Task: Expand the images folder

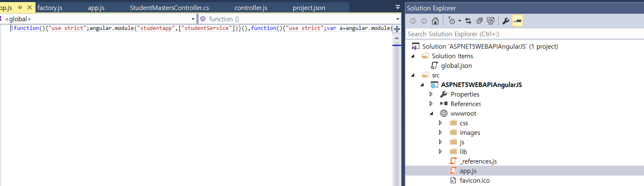Action: coord(441,132)
